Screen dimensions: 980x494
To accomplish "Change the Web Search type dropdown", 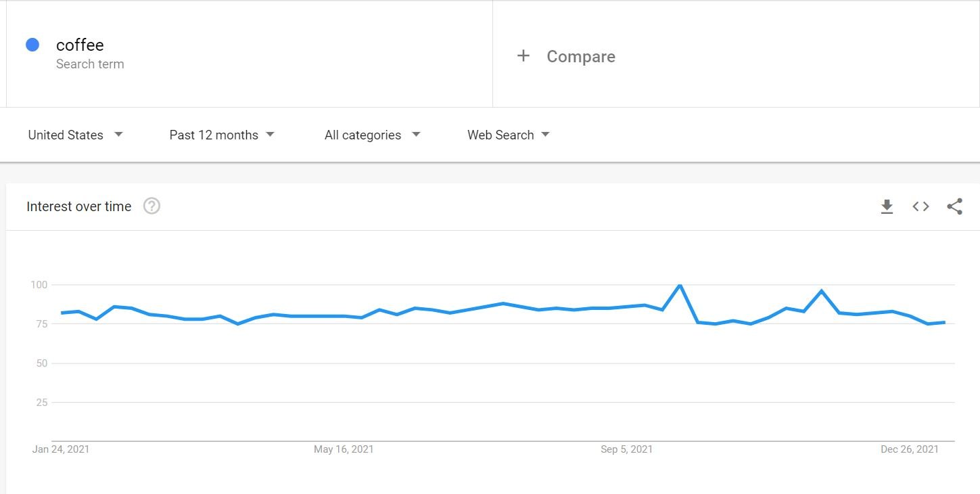I will (x=509, y=135).
